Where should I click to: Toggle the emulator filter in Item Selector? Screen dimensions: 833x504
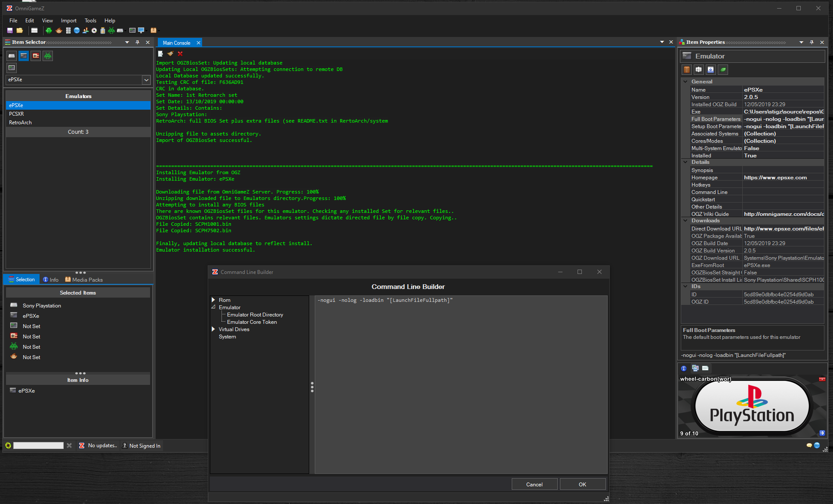coord(24,56)
